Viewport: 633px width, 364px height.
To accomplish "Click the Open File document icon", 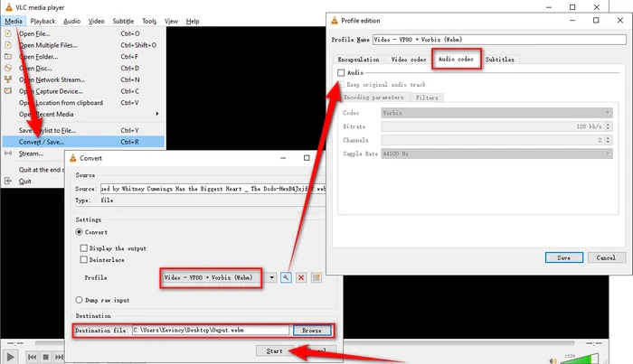I will pyautogui.click(x=8, y=33).
